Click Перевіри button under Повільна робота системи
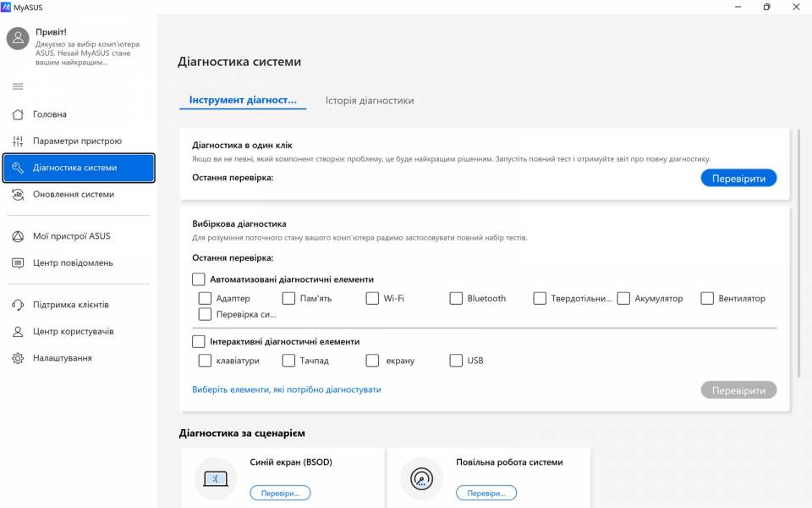This screenshot has width=812, height=508. 486,493
